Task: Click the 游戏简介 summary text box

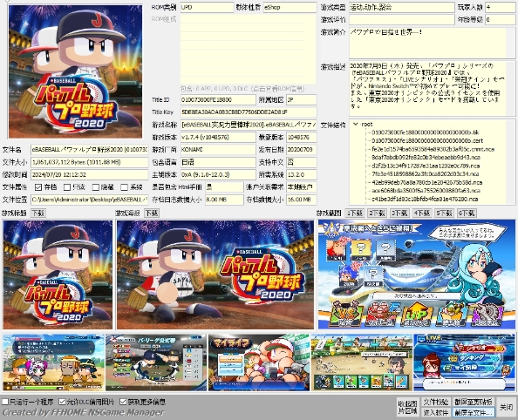Action: tap(433, 43)
